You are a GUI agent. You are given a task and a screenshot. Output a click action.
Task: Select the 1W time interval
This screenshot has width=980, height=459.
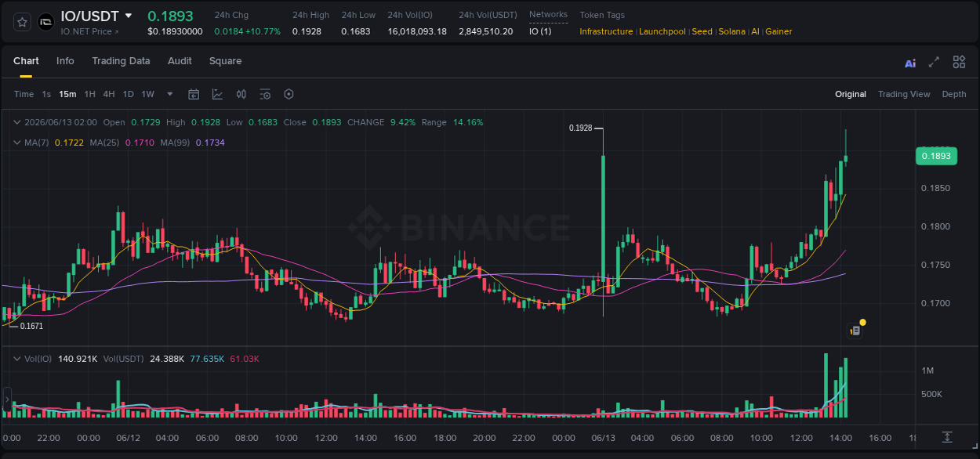(147, 94)
